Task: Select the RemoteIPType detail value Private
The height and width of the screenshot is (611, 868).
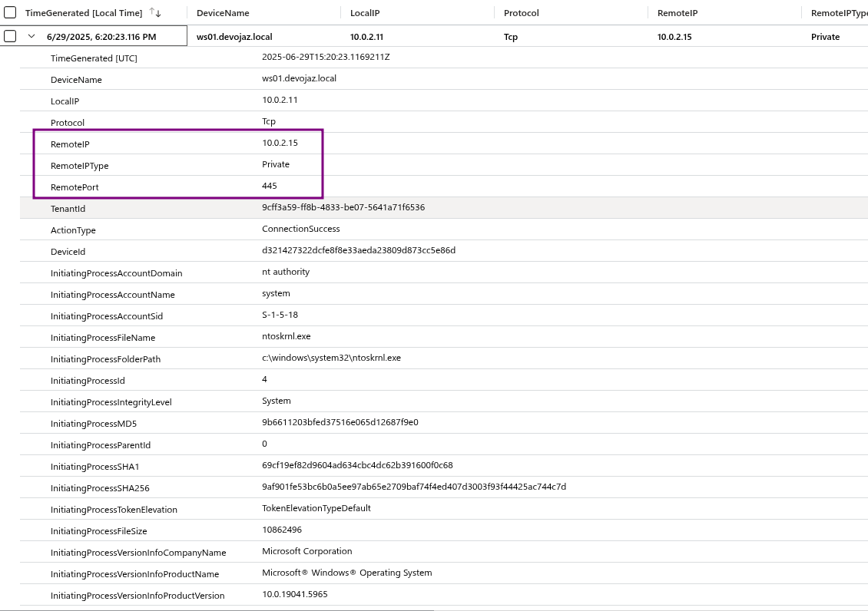Action: tap(276, 164)
